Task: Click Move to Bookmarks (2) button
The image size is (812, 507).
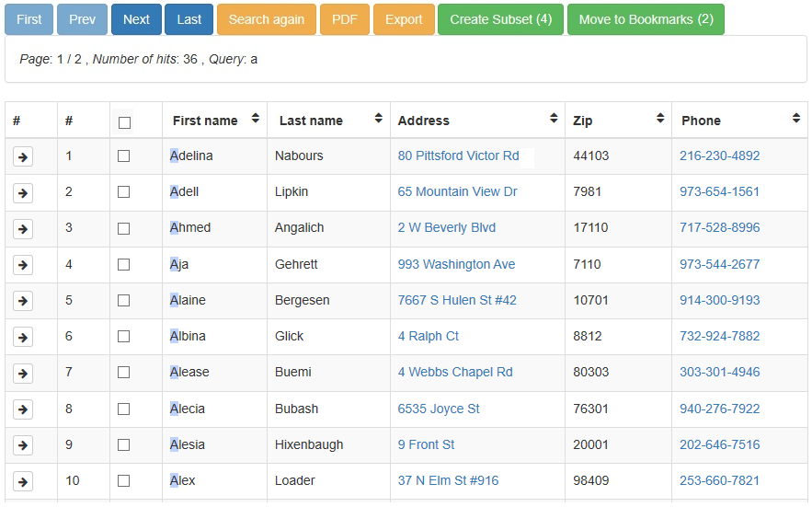Action: click(x=646, y=19)
